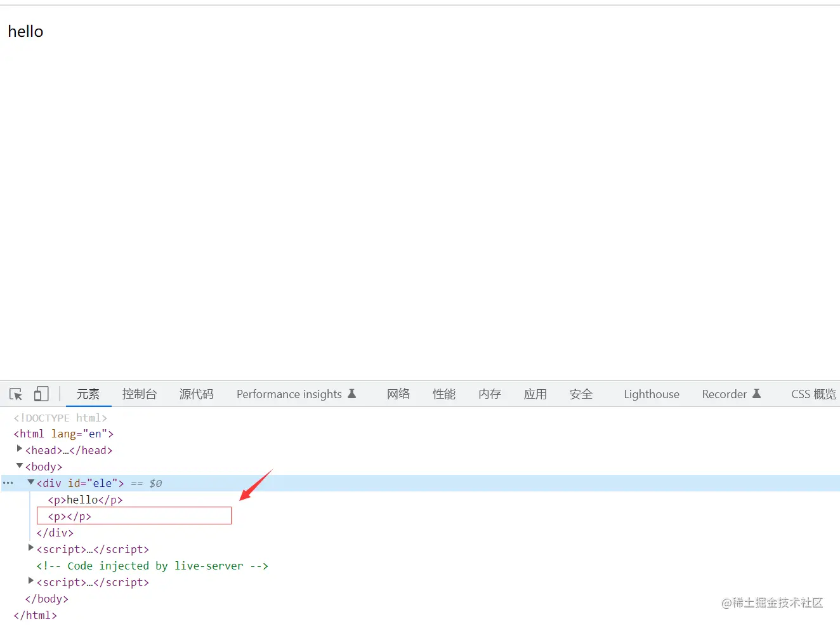Expand the first script element
This screenshot has width=840, height=626.
click(x=31, y=548)
